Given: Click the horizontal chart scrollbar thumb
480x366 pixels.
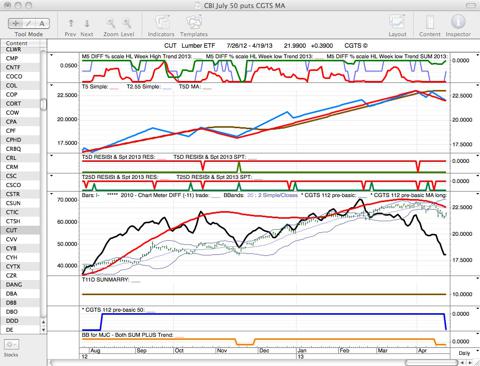Looking at the screenshot, I should pos(431,362).
